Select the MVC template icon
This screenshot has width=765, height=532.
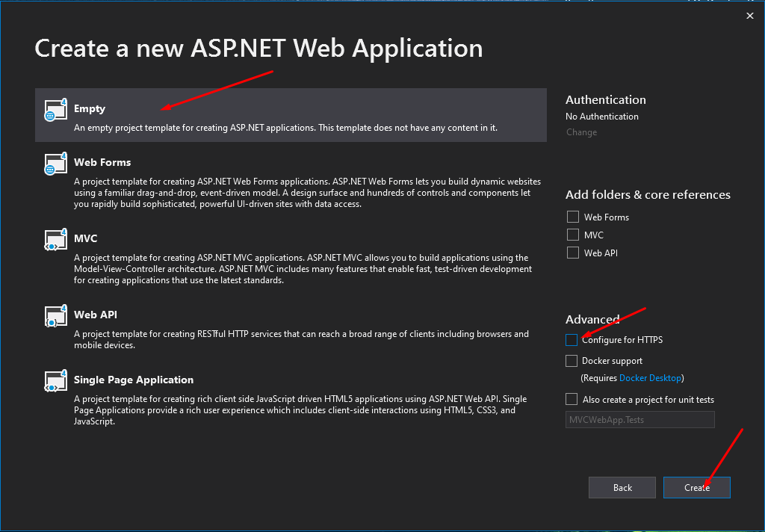click(55, 240)
